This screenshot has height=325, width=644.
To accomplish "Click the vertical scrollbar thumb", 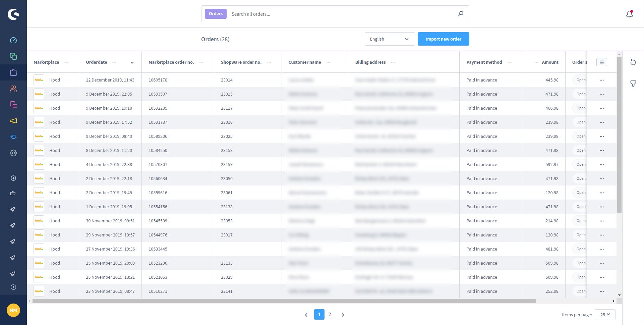I will click(619, 134).
